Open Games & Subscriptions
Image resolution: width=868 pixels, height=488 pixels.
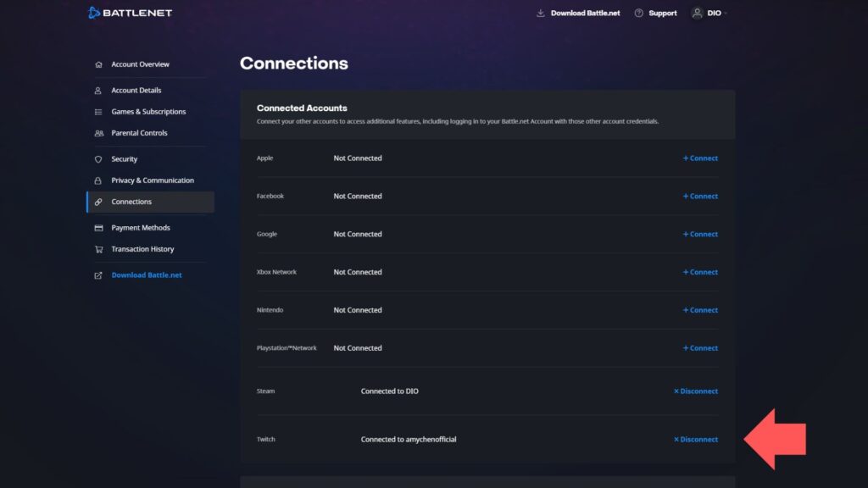(148, 111)
